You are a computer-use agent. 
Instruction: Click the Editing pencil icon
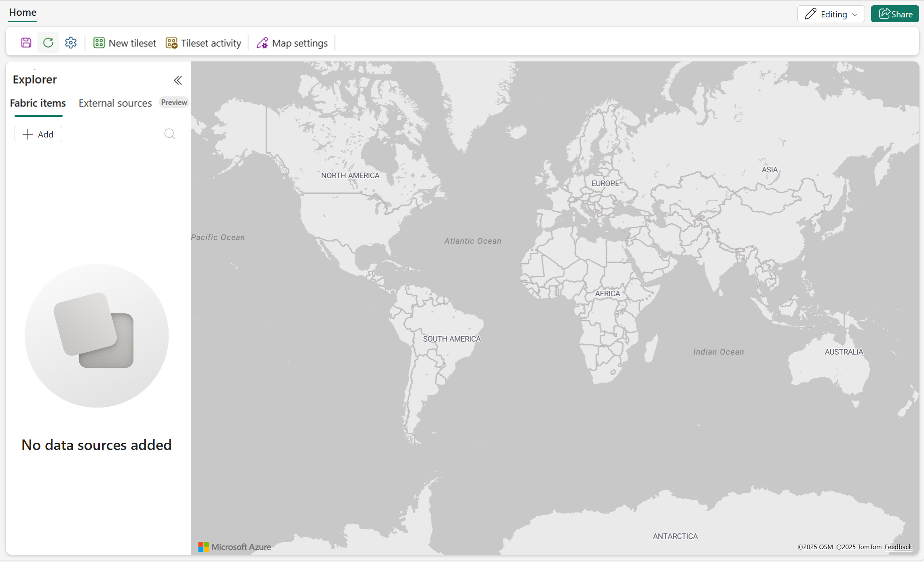tap(810, 13)
